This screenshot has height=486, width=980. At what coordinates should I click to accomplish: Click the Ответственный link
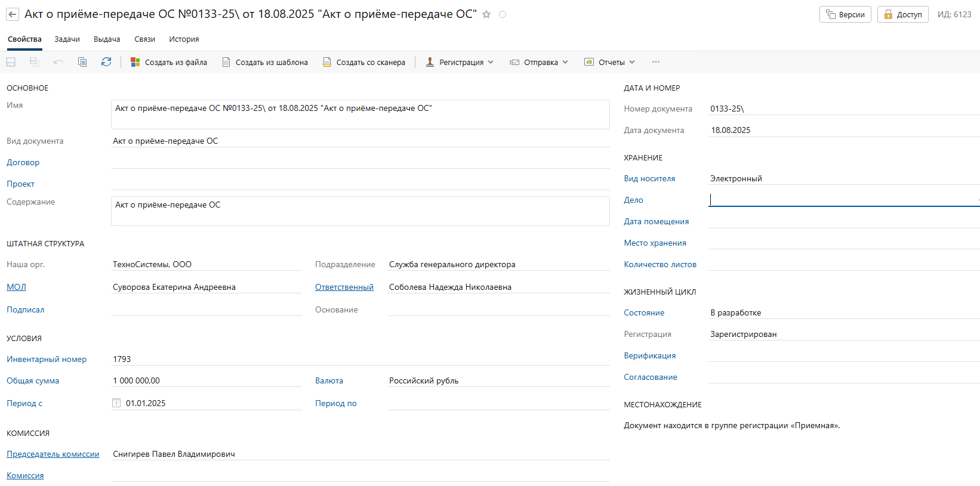344,287
